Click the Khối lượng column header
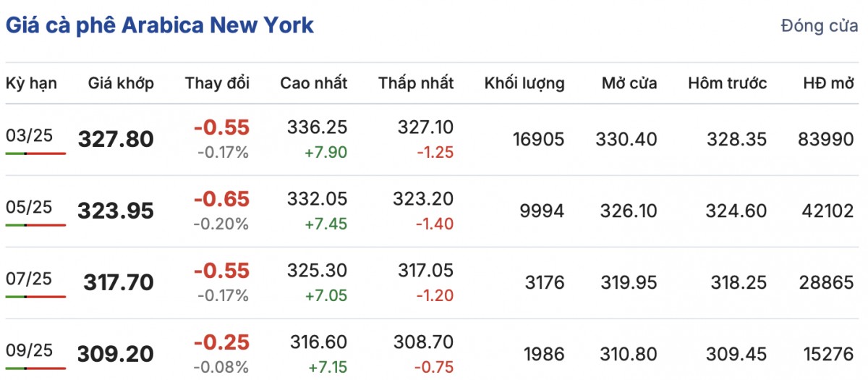This screenshot has height=380, width=868. pos(524,83)
